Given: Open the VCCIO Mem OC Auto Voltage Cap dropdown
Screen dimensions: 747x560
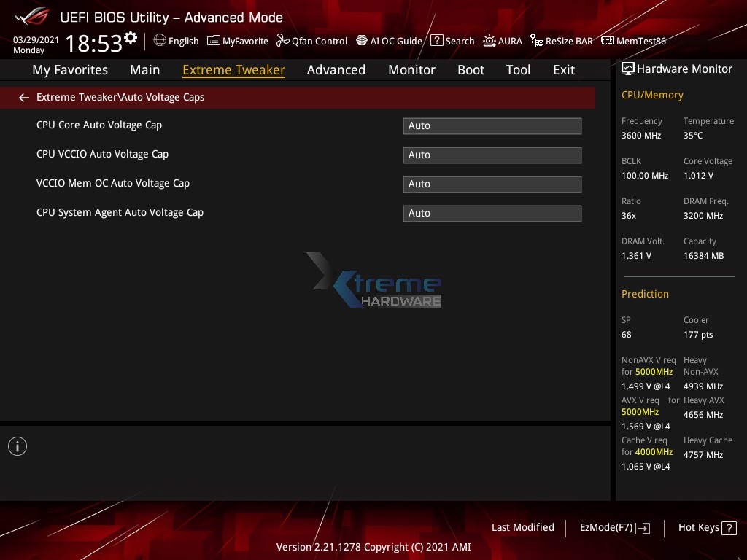Looking at the screenshot, I should click(492, 184).
